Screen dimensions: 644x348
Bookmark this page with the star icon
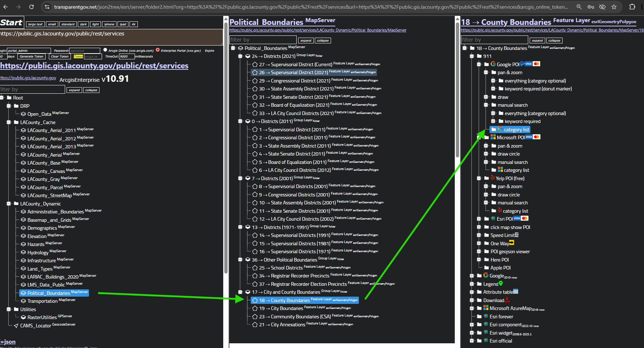614,7
